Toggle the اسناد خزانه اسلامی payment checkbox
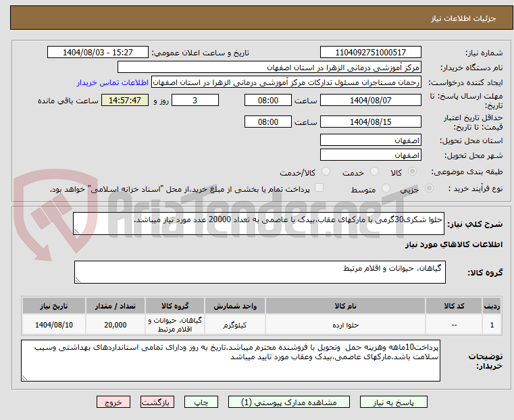This screenshot has width=514, height=420. [x=319, y=188]
